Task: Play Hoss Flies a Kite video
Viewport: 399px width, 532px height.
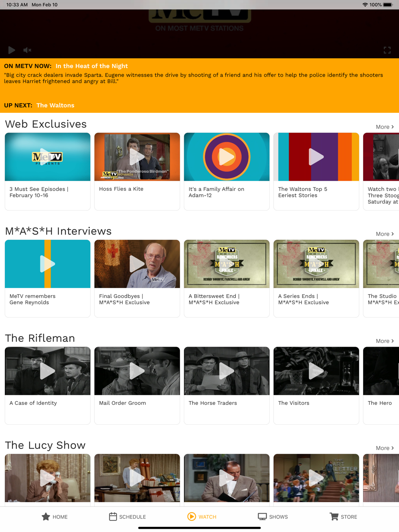Action: [x=137, y=157]
